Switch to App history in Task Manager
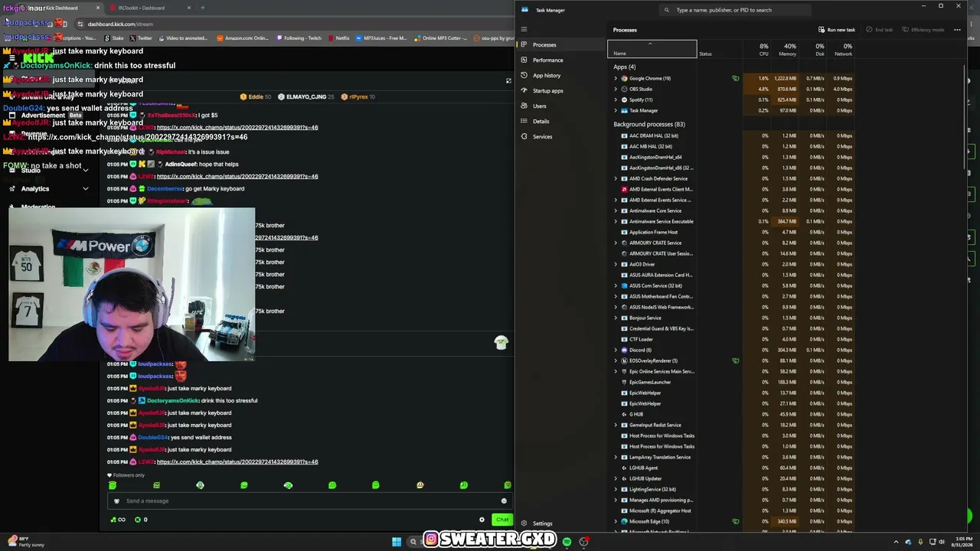Screen dimensions: 980x551 click(561, 75)
